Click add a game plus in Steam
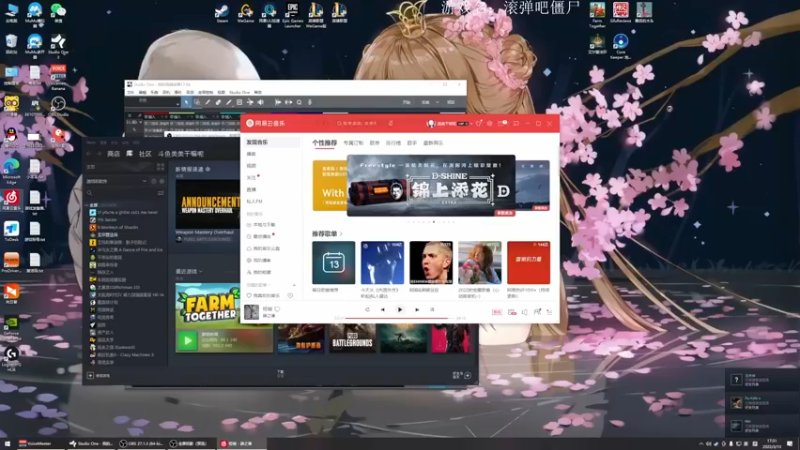The image size is (800, 450). click(x=90, y=376)
